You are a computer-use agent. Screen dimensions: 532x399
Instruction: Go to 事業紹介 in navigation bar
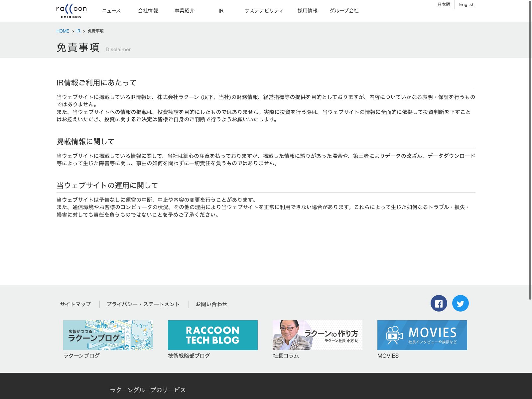pos(185,11)
